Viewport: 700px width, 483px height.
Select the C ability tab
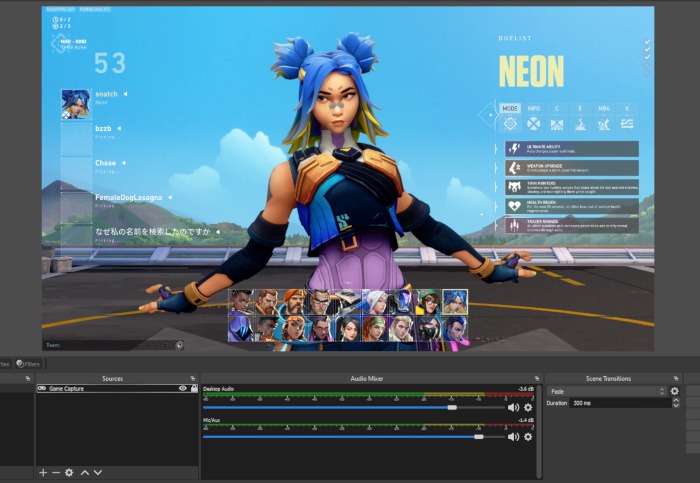click(557, 108)
